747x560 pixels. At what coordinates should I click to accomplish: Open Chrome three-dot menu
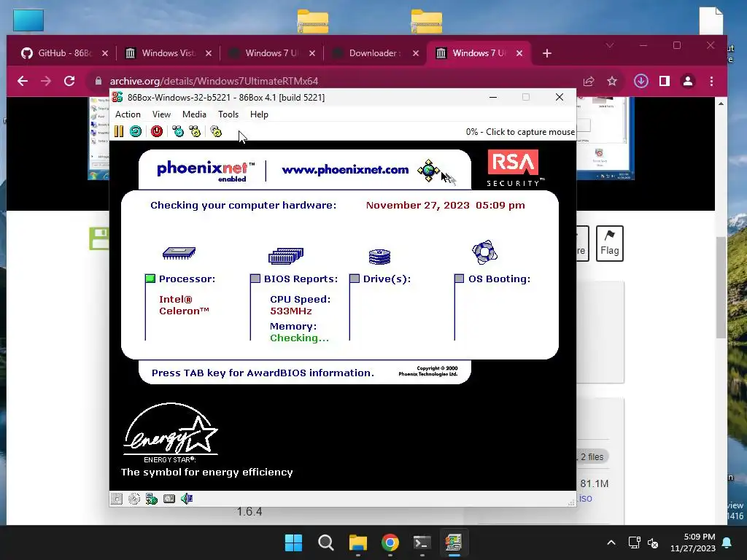pos(712,82)
